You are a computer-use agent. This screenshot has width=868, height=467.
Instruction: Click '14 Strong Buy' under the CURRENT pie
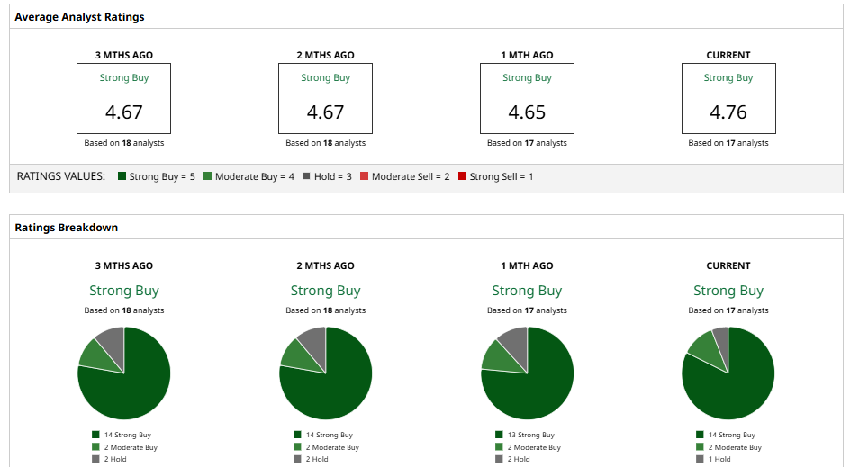click(732, 435)
